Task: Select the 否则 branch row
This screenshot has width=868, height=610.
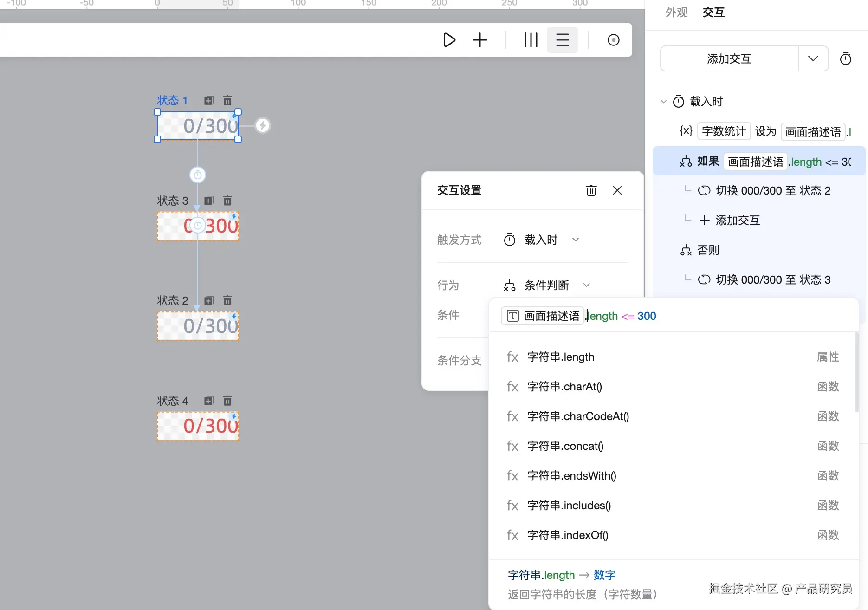Action: click(759, 250)
